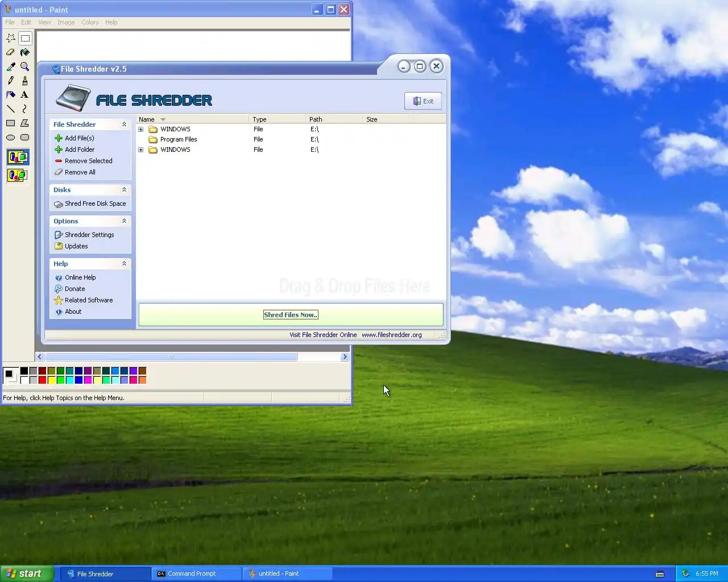The height and width of the screenshot is (582, 728).
Task: Click the Remove Selected red minus icon
Action: click(59, 161)
